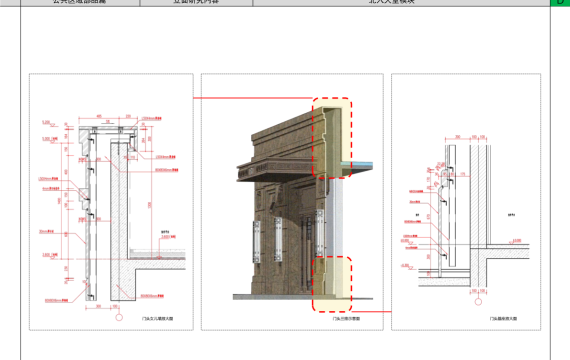Select the wall-base section drawing panel
Viewport: 570px width, 360px height.
click(466, 202)
